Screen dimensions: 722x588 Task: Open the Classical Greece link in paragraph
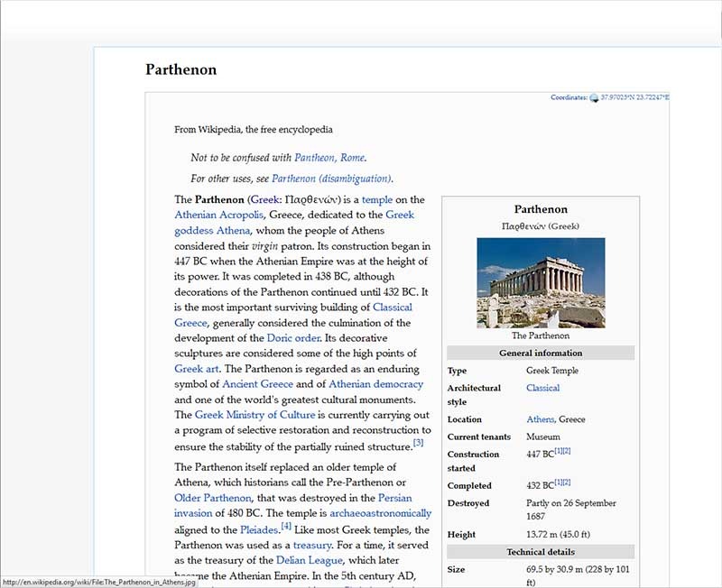click(x=393, y=307)
